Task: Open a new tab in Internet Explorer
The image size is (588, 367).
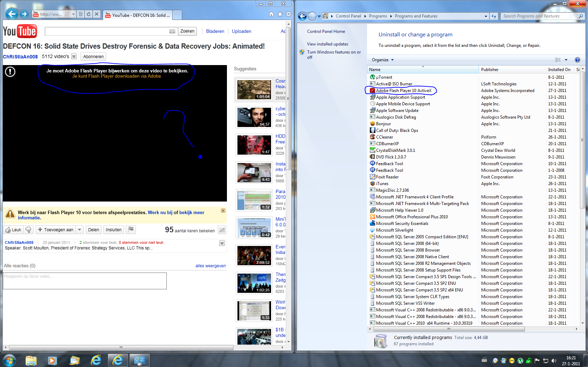Action: [x=177, y=15]
